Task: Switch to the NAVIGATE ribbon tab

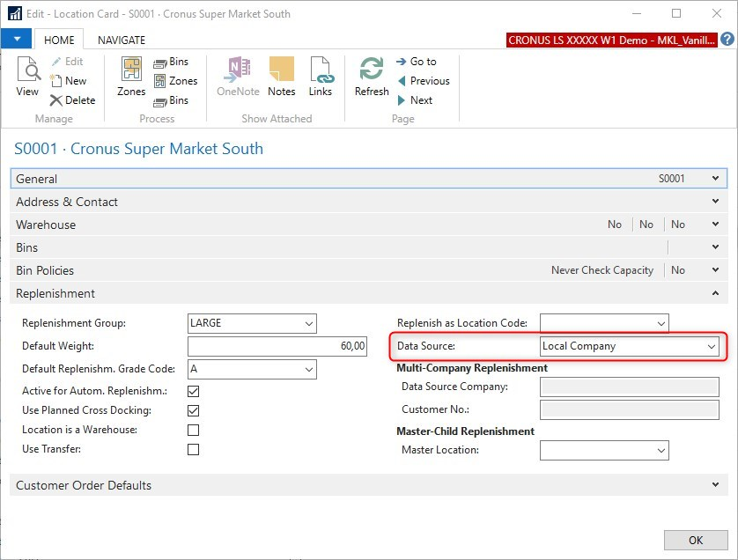Action: coord(122,40)
